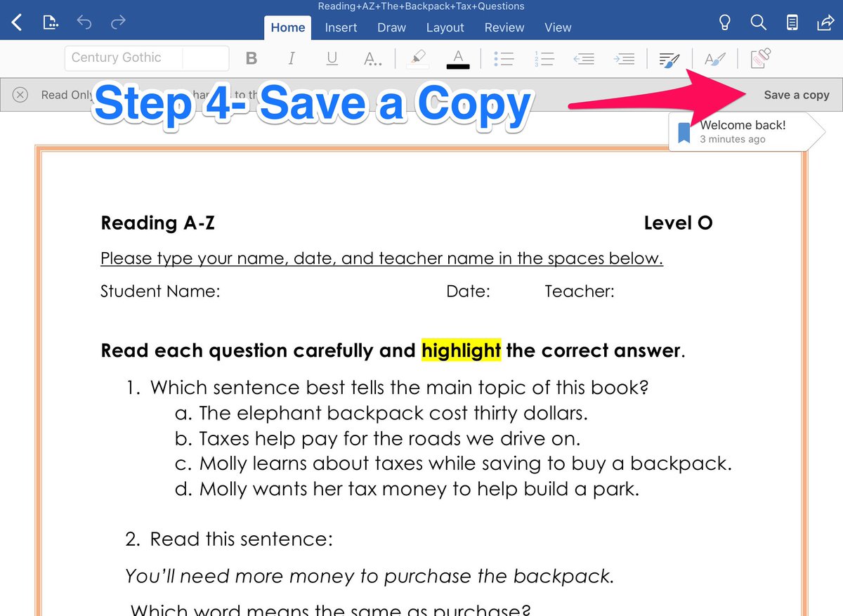Toggle Underline formatting
The height and width of the screenshot is (616, 843).
[332, 59]
